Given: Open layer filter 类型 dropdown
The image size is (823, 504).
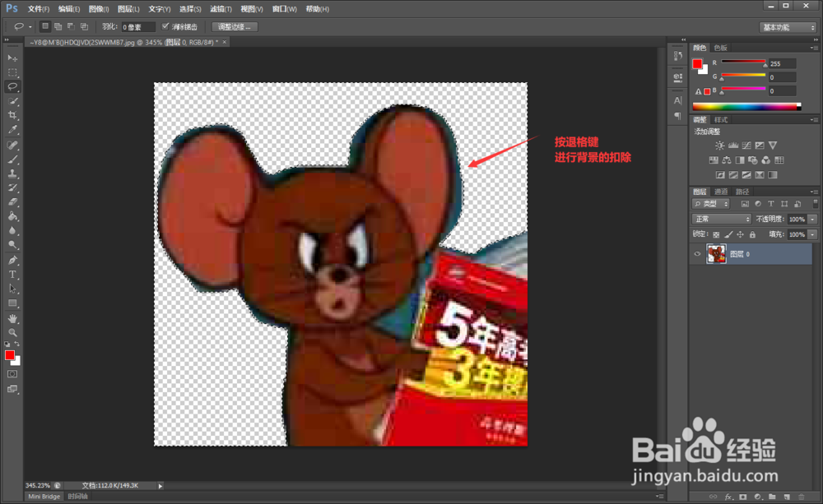Looking at the screenshot, I should tap(711, 204).
